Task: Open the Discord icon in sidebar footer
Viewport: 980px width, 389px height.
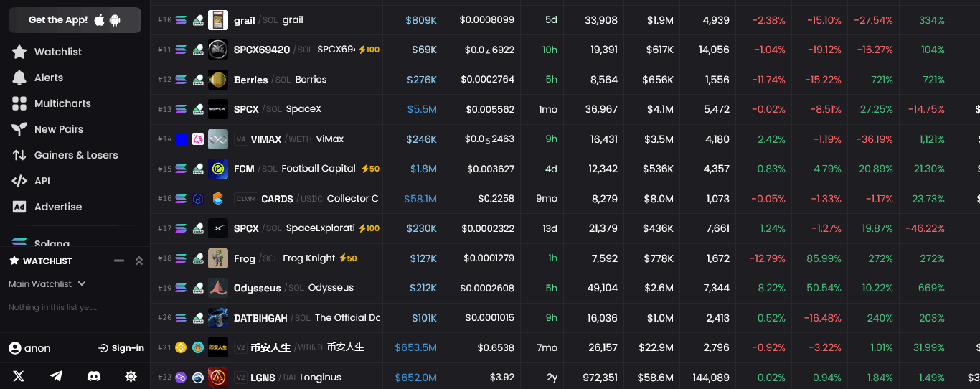Action: 94,376
